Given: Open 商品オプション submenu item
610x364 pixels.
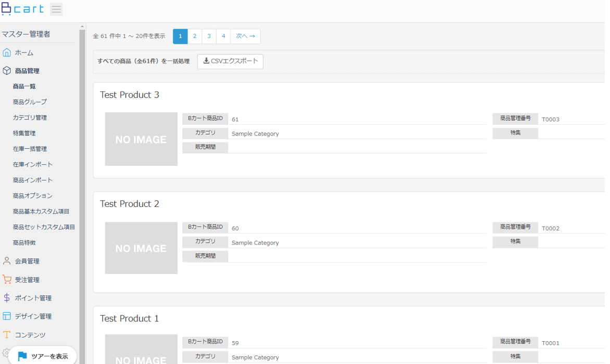Looking at the screenshot, I should pyautogui.click(x=32, y=196).
